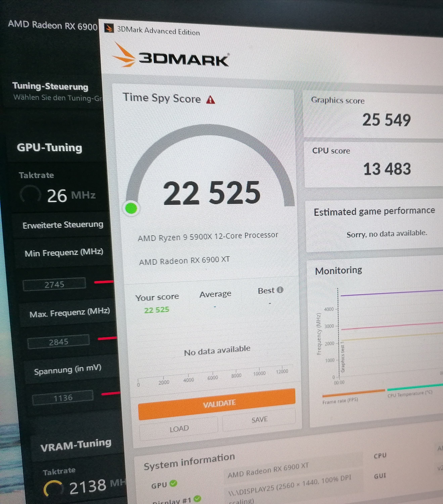Click the green checkmark beside GPU
This screenshot has width=443, height=504.
[x=173, y=483]
